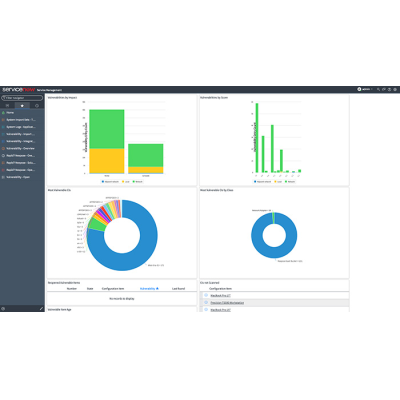400x400 pixels.
Task: Open Home in the favorites list
Action: point(10,113)
